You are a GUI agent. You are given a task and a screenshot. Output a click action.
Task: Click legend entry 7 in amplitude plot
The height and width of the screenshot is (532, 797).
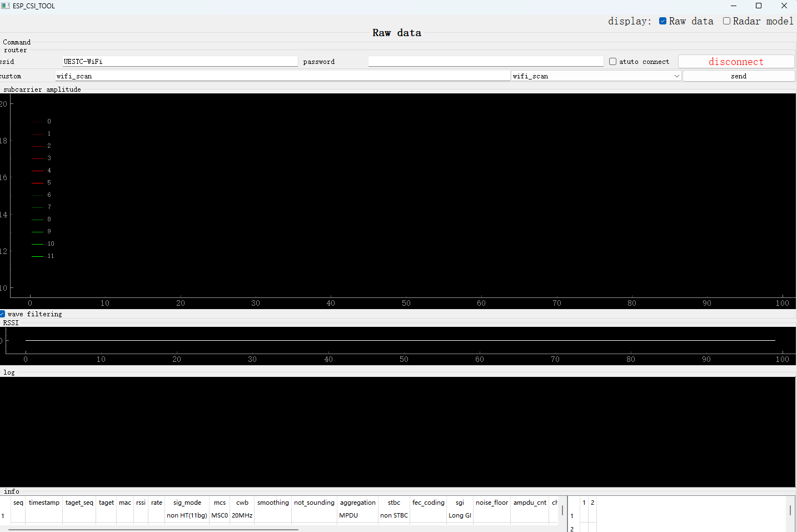42,207
